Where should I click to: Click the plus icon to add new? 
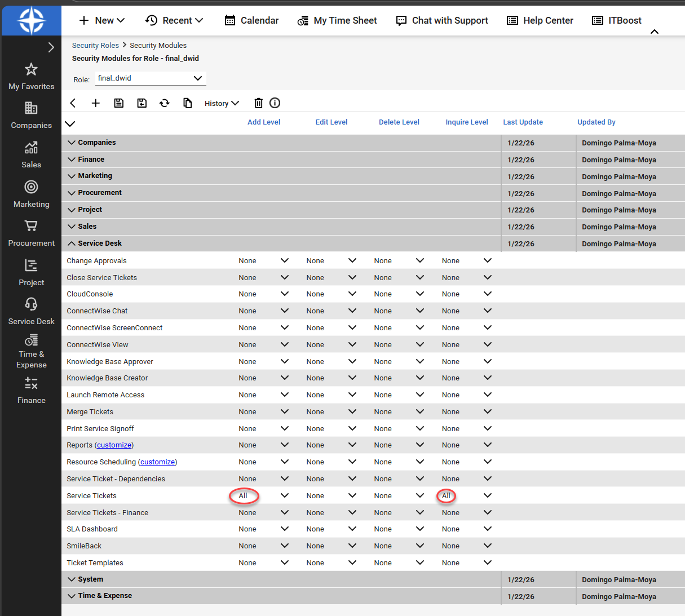[96, 103]
